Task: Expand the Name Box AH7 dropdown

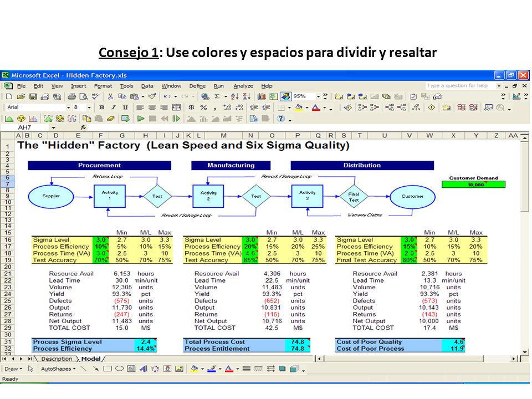Action: pos(54,128)
